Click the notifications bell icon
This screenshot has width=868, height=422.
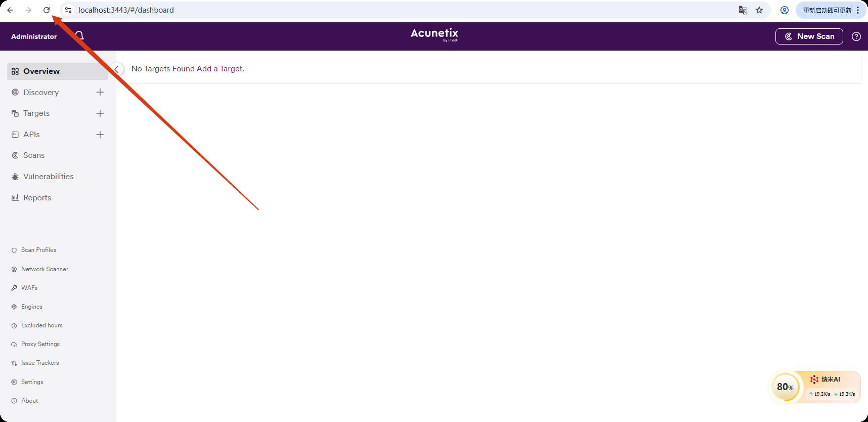pos(80,35)
